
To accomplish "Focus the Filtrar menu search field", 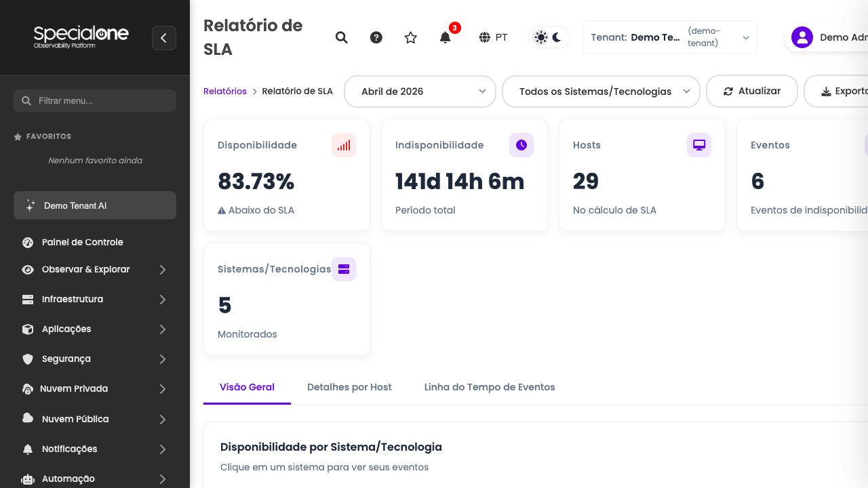I will (95, 100).
